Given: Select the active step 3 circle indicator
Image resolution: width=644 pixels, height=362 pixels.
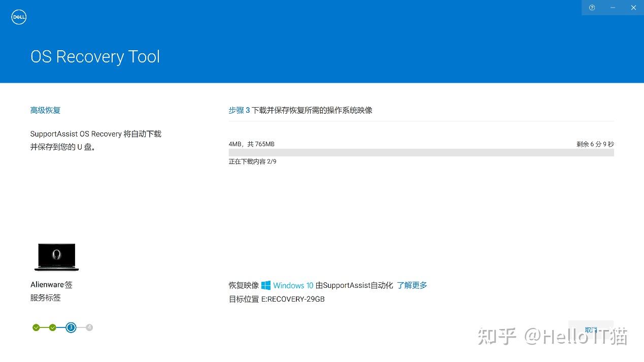Looking at the screenshot, I should click(71, 327).
